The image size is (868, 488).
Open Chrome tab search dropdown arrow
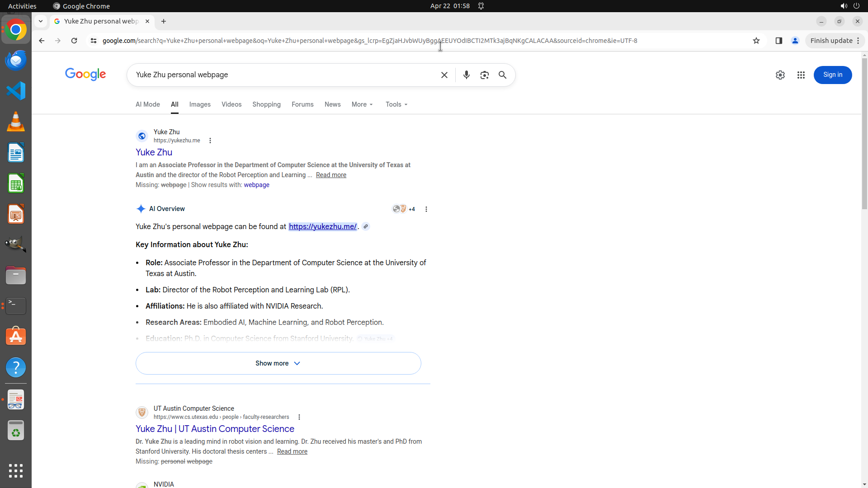pos(41,21)
